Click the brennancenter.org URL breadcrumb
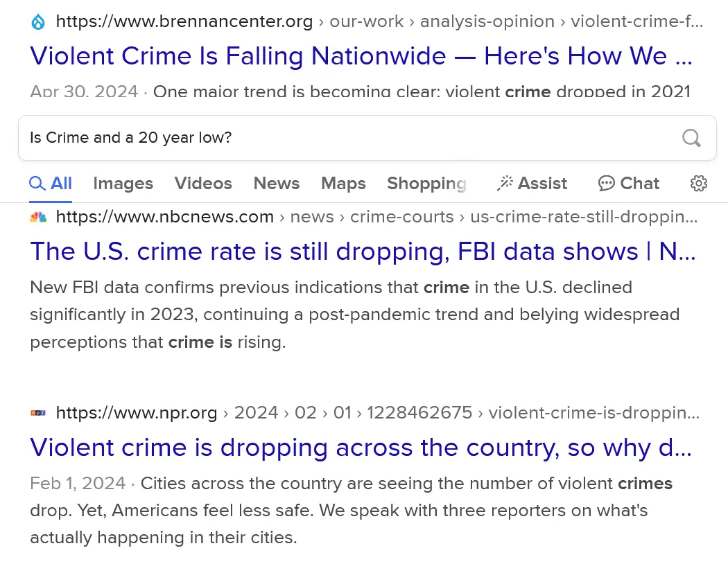Image resolution: width=728 pixels, height=564 pixels. click(184, 22)
